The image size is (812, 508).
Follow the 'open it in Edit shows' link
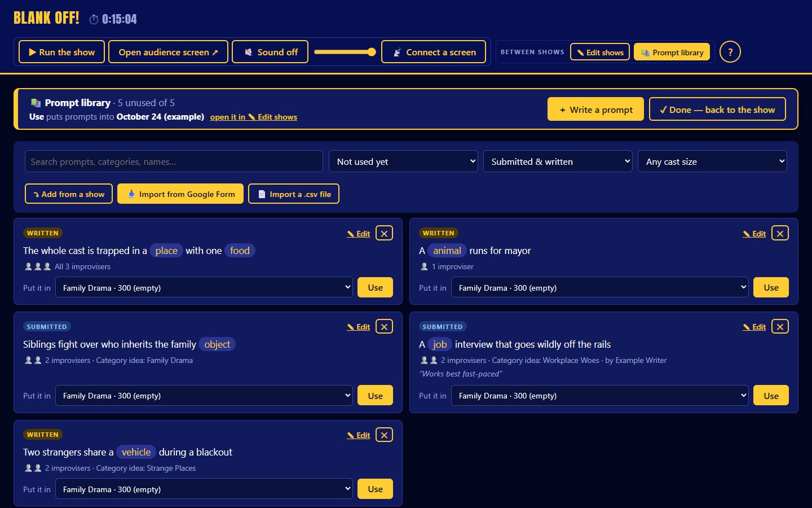pyautogui.click(x=253, y=117)
